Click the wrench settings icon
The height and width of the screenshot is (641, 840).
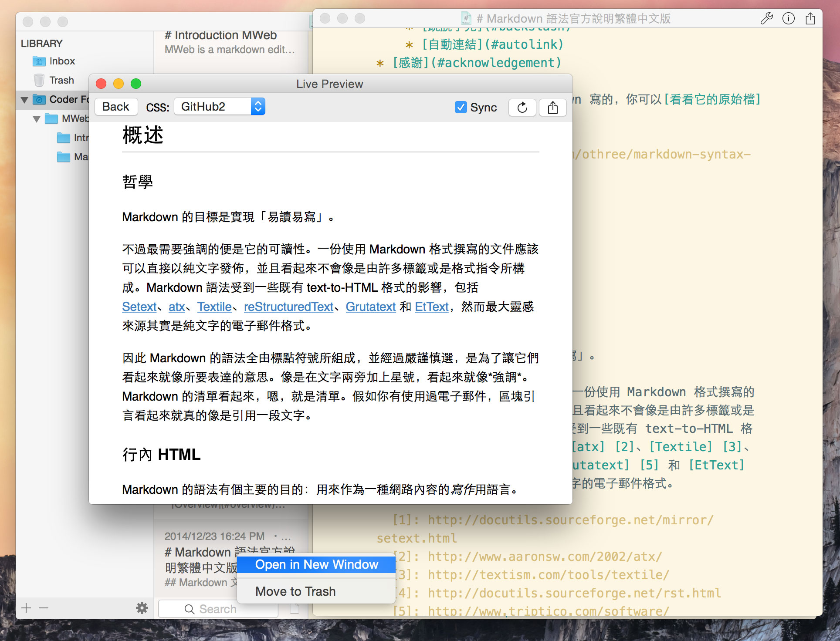point(766,18)
